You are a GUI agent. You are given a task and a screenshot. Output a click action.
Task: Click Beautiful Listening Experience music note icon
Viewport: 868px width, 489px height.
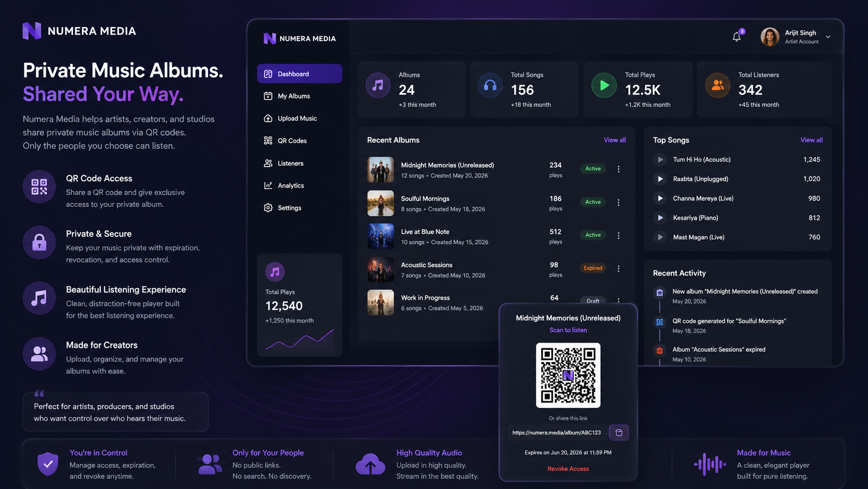[39, 298]
